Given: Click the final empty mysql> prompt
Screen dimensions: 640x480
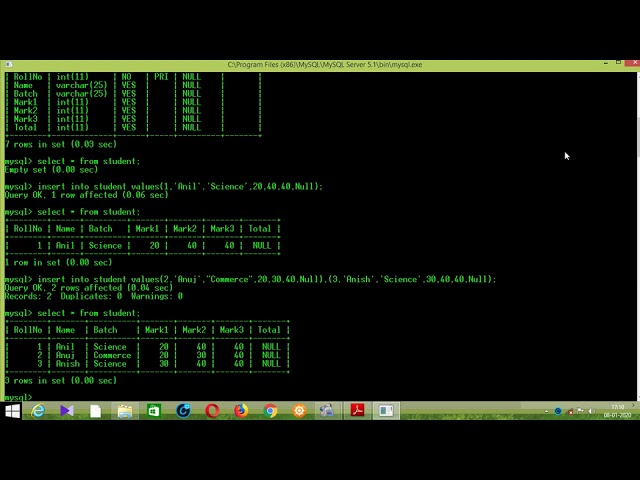Looking at the screenshot, I should 18,397.
